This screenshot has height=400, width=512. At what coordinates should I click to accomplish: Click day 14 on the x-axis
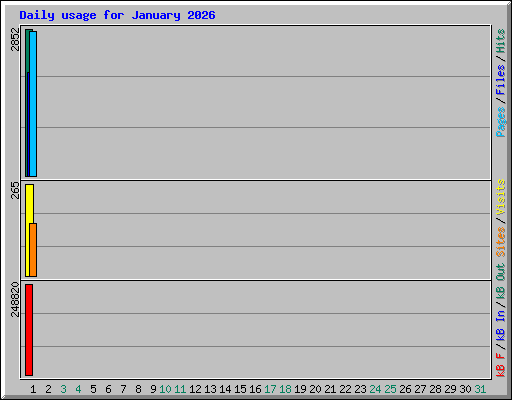pos(225,389)
